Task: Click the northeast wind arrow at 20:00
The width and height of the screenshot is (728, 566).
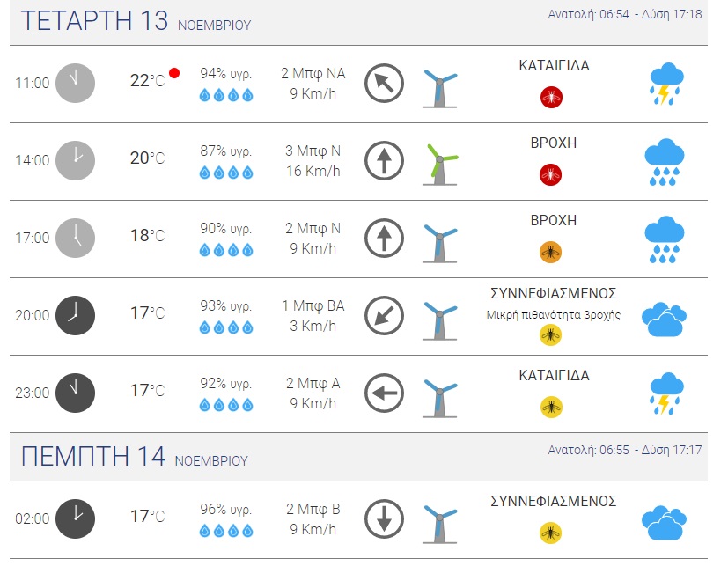Action: click(384, 315)
